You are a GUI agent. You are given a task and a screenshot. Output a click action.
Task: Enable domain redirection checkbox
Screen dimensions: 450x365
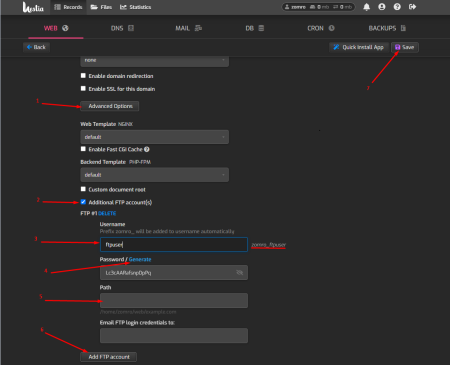click(83, 76)
